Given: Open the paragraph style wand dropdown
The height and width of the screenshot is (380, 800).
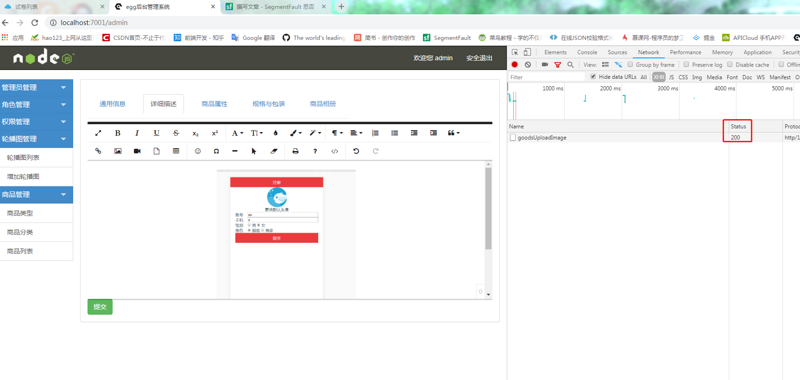Looking at the screenshot, I should click(x=315, y=133).
